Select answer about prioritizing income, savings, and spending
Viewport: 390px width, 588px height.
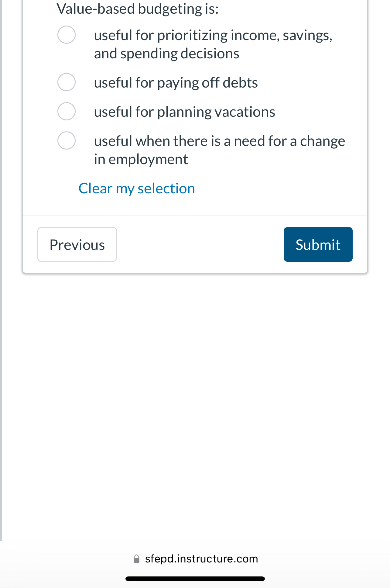coord(213,44)
